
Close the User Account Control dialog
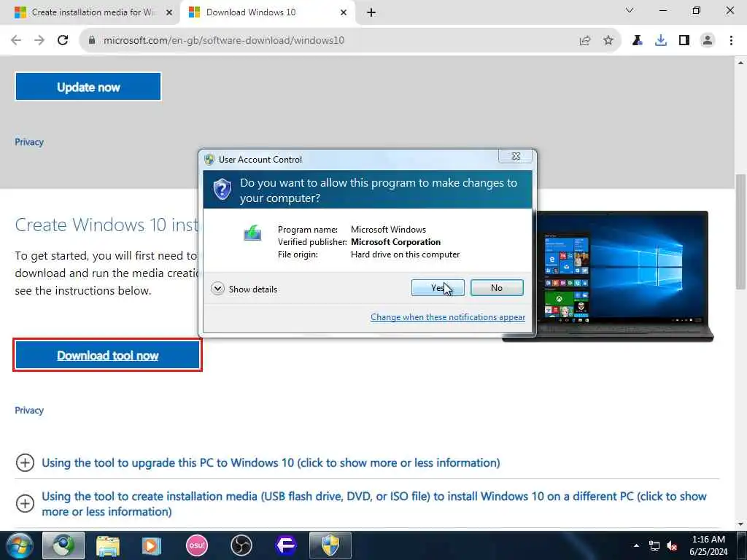point(516,156)
